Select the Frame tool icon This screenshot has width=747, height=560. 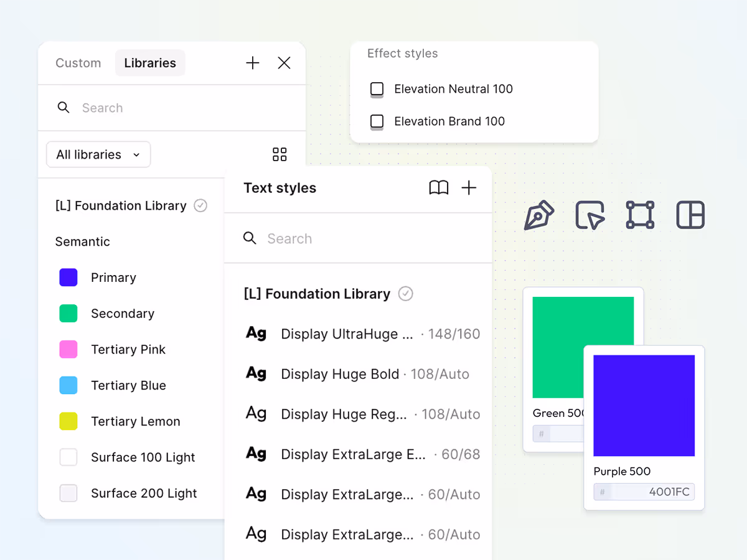(640, 215)
